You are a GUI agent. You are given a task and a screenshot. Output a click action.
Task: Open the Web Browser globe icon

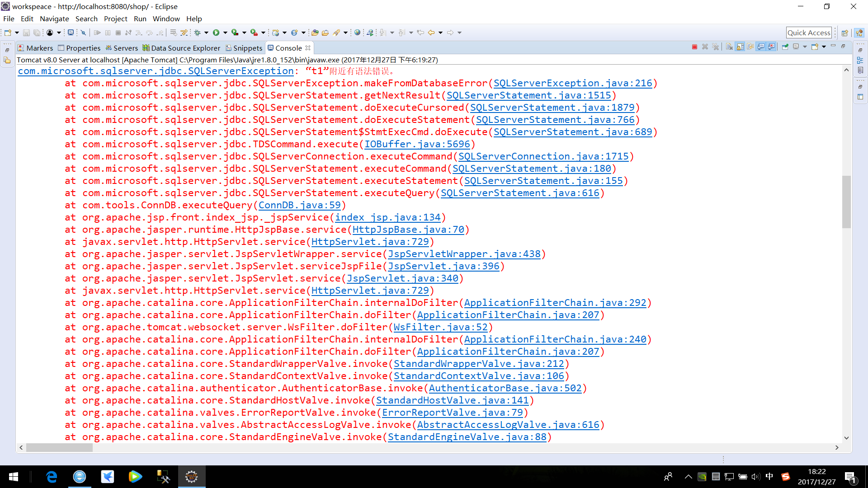tap(358, 33)
